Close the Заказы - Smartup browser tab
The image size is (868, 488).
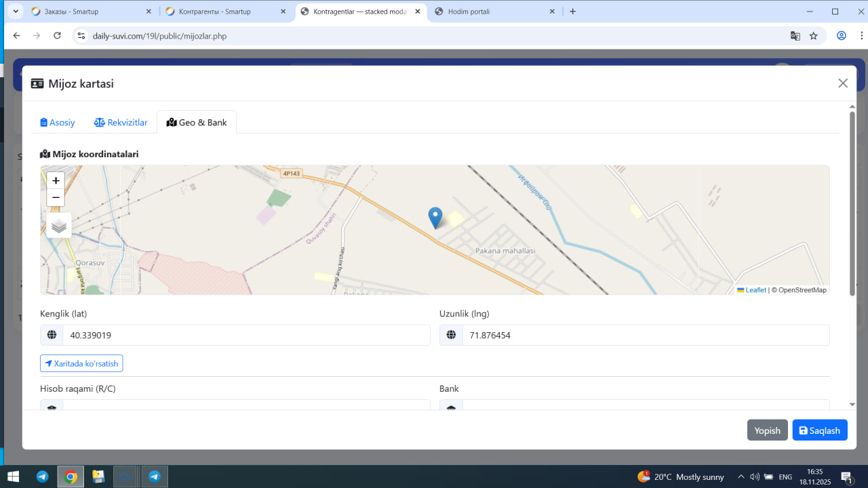(x=149, y=12)
